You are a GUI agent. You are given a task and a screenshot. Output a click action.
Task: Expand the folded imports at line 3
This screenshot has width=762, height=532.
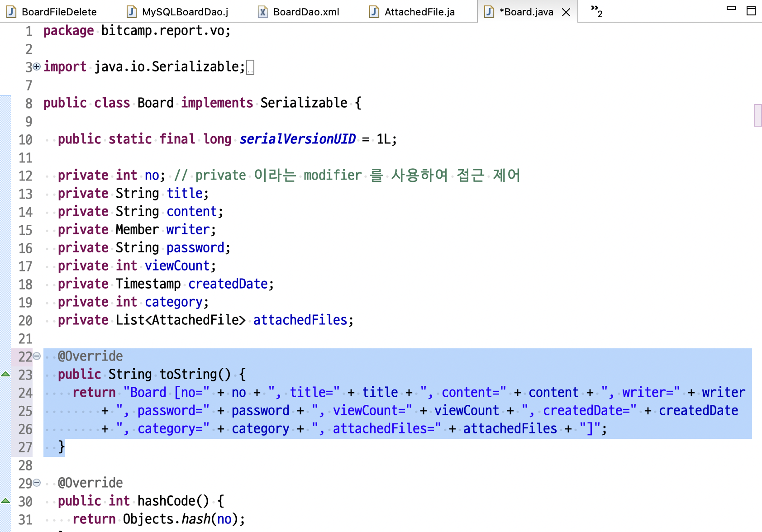37,66
